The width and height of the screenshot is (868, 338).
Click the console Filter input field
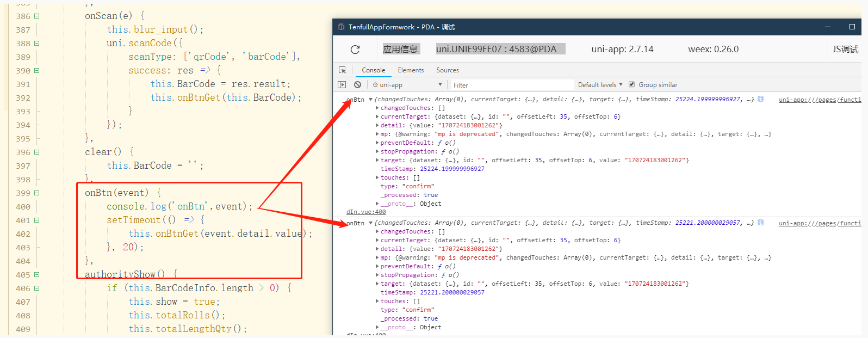point(511,85)
